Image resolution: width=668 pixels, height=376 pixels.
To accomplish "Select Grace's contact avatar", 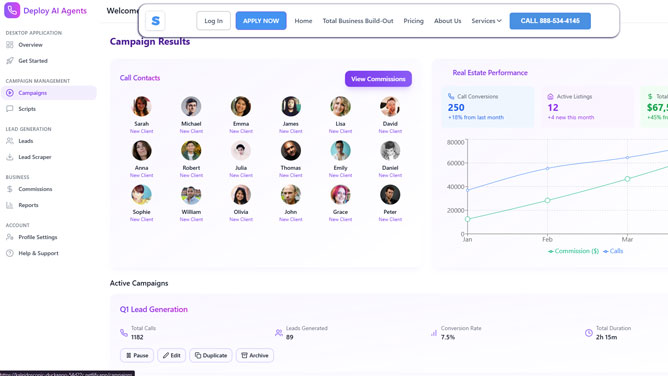I will tap(340, 195).
